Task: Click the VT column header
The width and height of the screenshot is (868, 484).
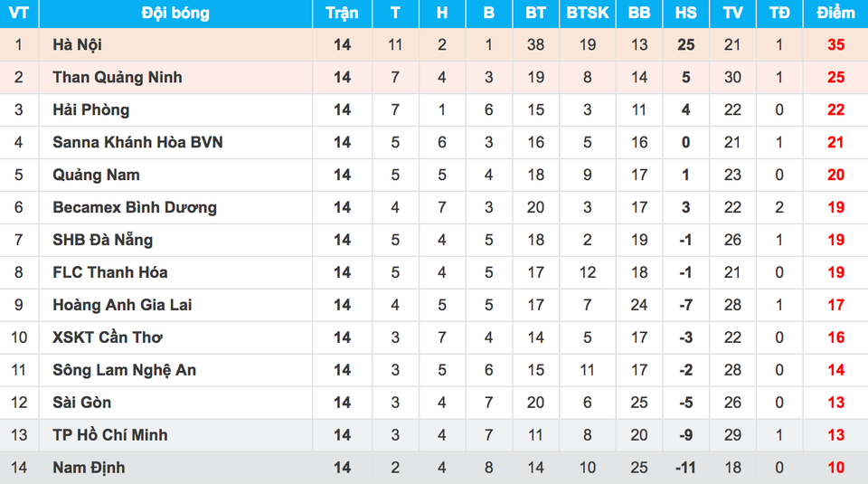Action: coord(18,13)
